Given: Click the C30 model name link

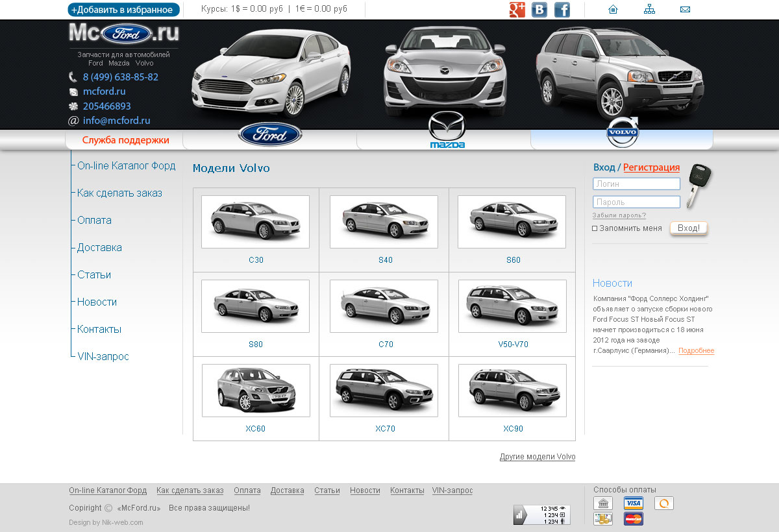Looking at the screenshot, I should click(256, 260).
